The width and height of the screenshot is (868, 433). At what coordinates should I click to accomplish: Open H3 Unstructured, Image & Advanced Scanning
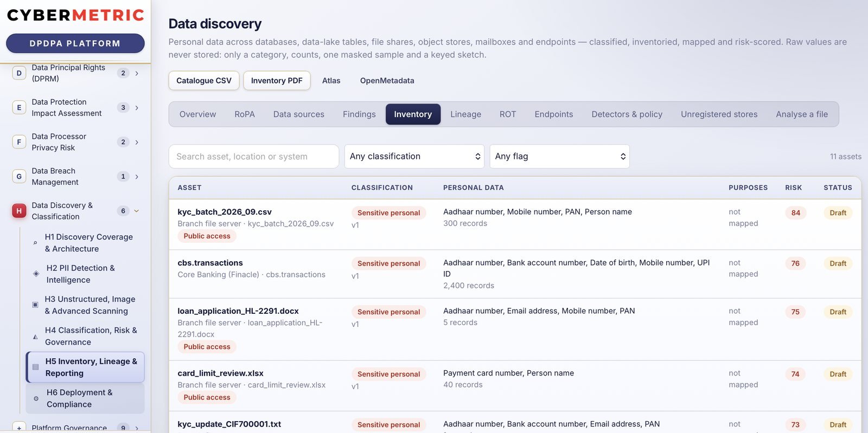coord(85,305)
